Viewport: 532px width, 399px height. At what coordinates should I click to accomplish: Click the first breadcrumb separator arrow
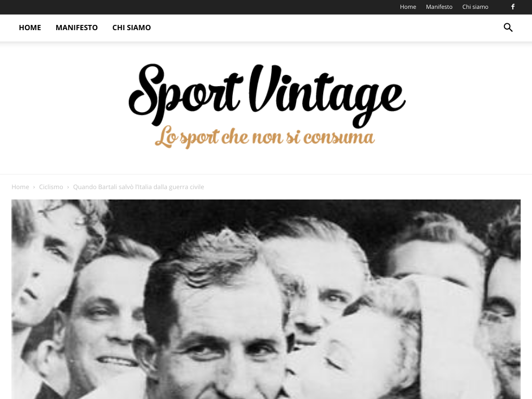coord(34,187)
